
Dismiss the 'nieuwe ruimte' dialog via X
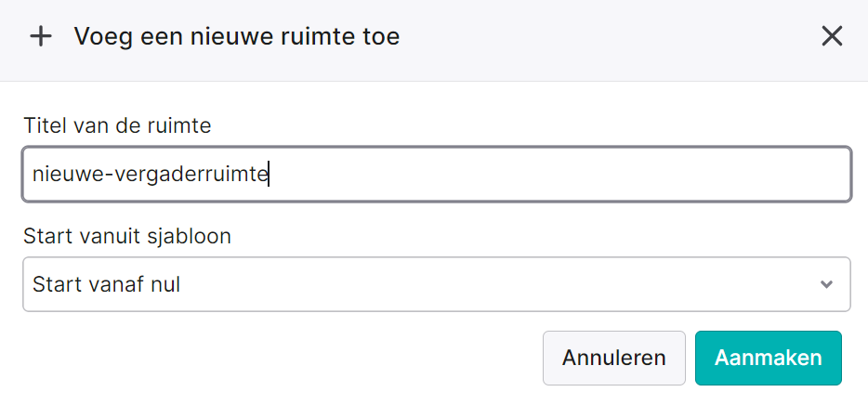click(832, 36)
